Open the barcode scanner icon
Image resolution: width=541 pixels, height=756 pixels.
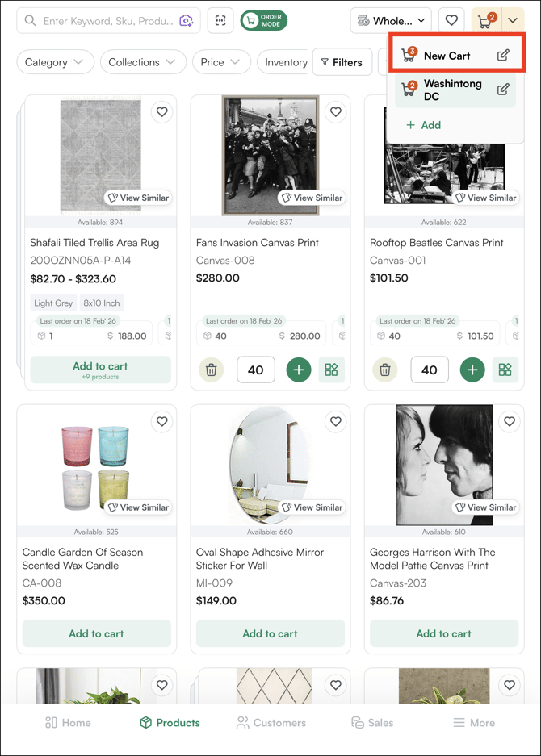click(220, 21)
